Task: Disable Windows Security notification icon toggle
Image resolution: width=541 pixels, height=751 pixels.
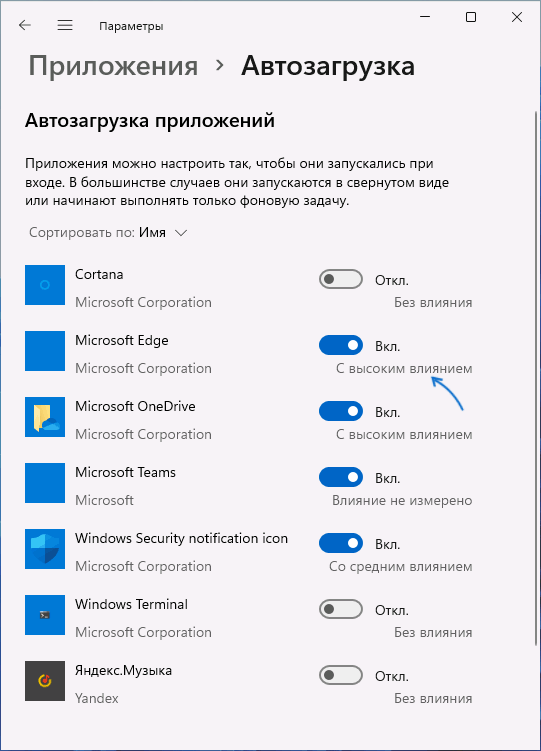Action: click(341, 543)
